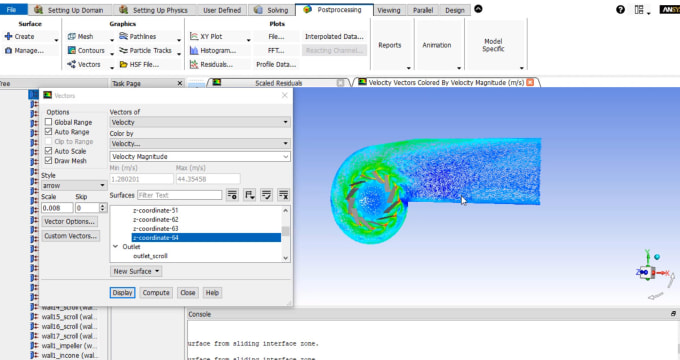The image size is (680, 360).
Task: Switch to the Parallel tab
Action: (423, 10)
